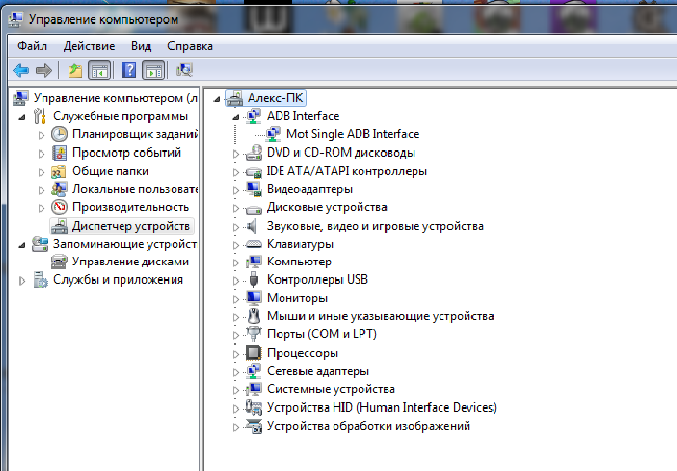Open the Файл menu
Screen dimensions: 677x471
click(32, 46)
